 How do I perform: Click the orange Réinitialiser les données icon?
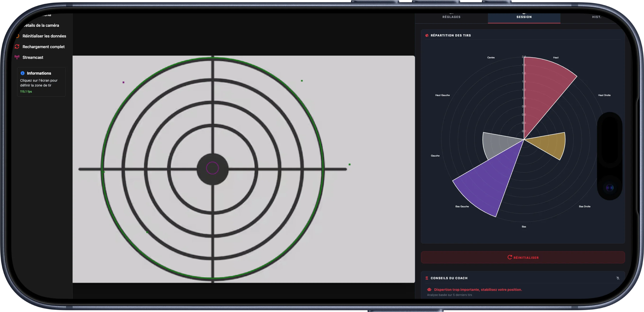coord(18,36)
